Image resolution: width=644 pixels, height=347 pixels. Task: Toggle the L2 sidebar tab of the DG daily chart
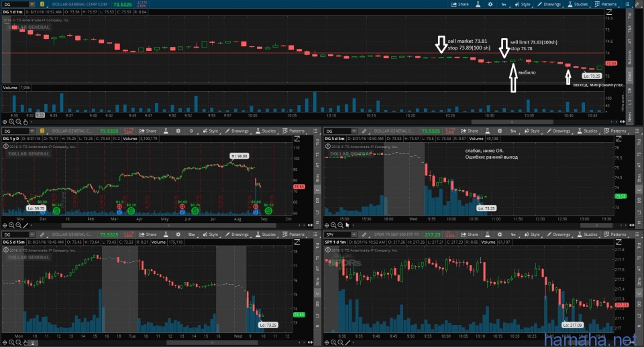[317, 212]
